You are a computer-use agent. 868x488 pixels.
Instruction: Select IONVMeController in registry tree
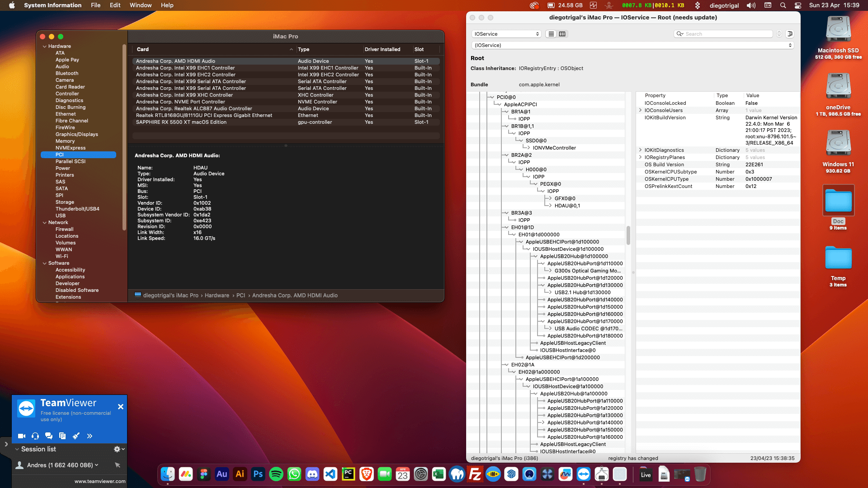click(554, 148)
